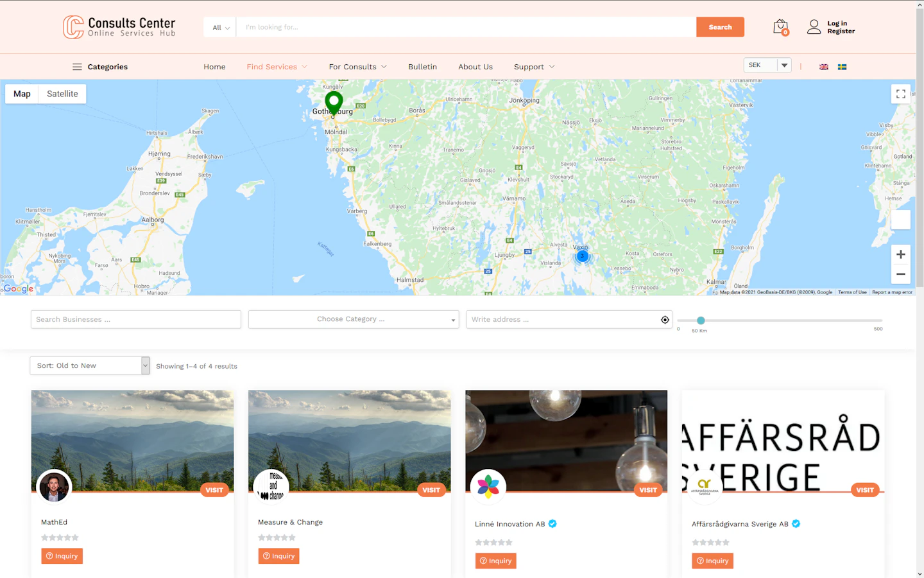Click the green map pin at Gothenburg

(334, 103)
